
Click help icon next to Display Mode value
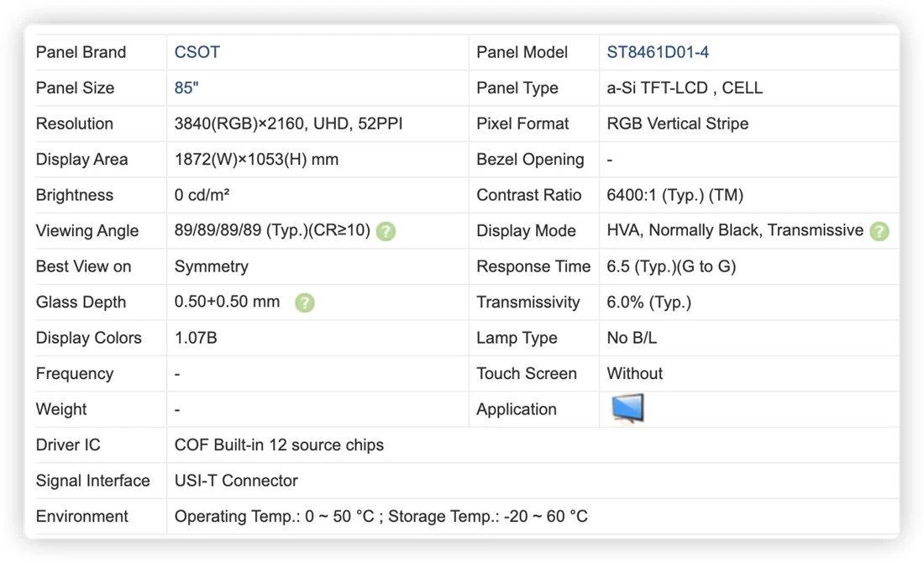pos(879,231)
